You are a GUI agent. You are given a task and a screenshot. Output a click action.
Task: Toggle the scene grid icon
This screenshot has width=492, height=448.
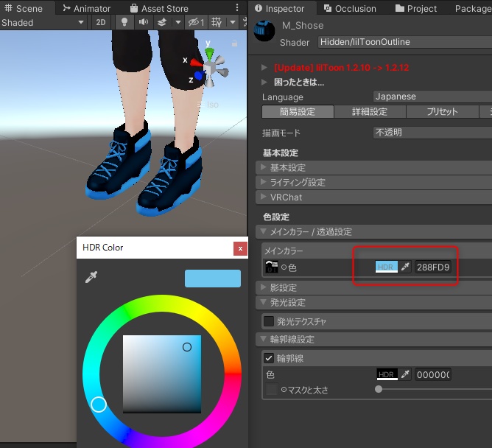click(217, 22)
